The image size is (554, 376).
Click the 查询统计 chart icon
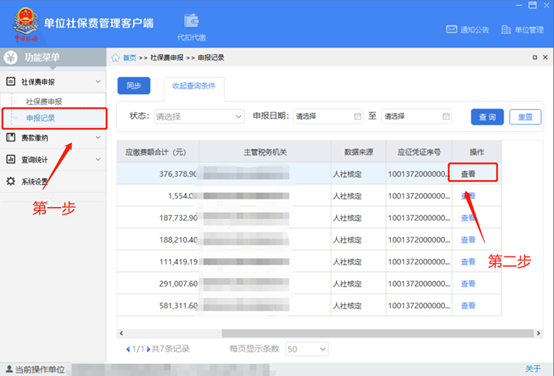[x=11, y=159]
